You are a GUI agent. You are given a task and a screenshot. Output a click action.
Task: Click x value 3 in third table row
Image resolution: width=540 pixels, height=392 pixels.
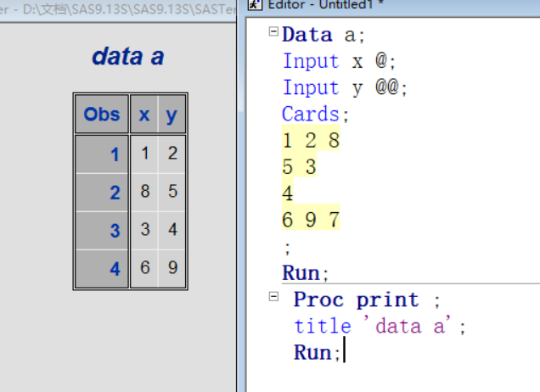(x=144, y=230)
